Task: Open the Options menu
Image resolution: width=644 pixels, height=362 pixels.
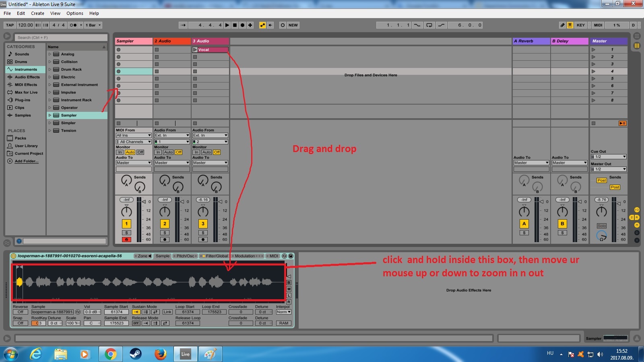Action: [x=75, y=13]
